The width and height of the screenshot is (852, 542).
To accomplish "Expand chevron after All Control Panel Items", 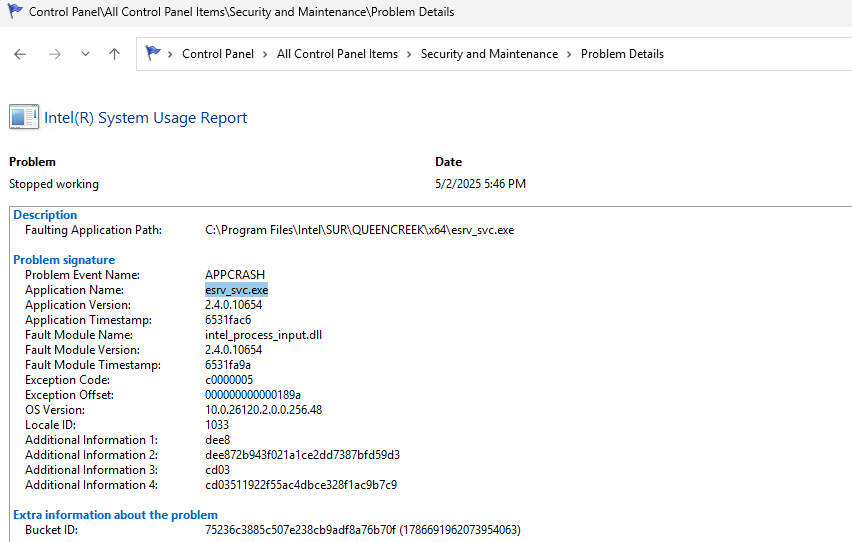I will [409, 54].
